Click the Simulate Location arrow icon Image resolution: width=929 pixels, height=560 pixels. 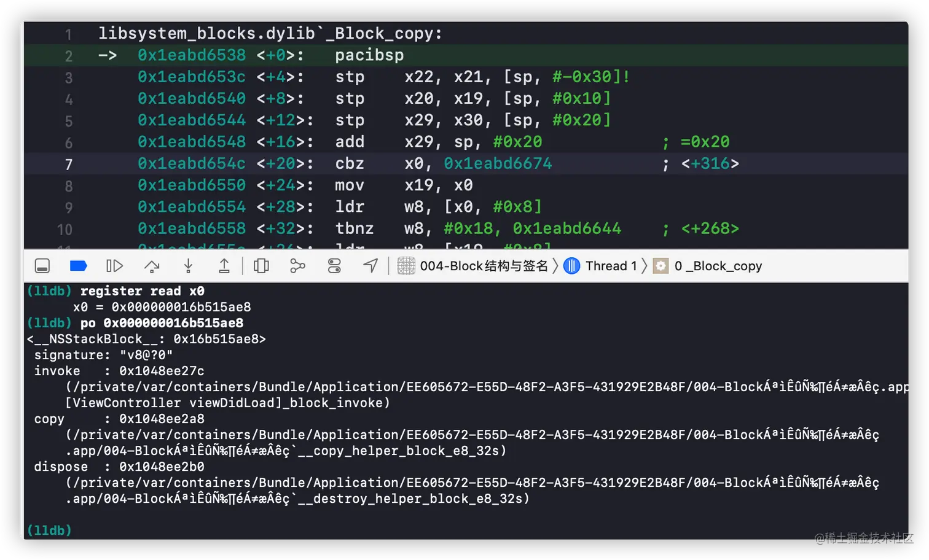pos(370,266)
